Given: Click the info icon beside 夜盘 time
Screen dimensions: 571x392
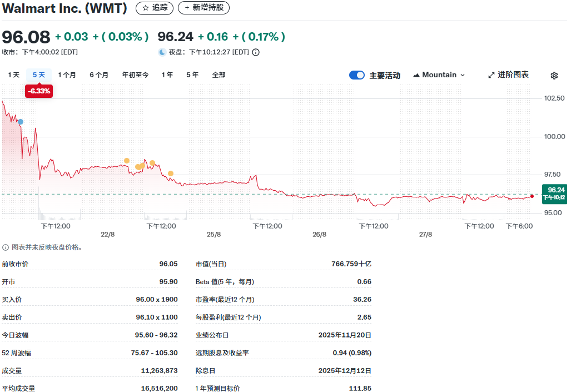Looking at the screenshot, I should tap(256, 52).
